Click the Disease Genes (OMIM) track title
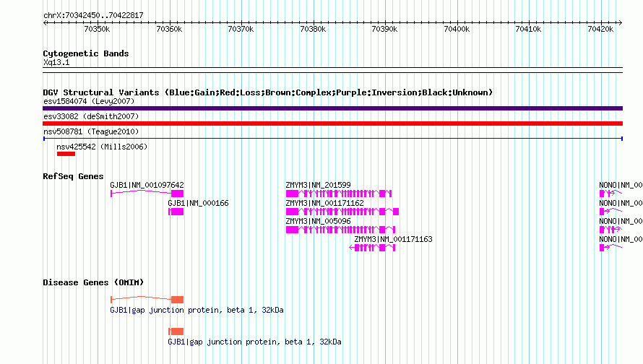The image size is (643, 364). [93, 282]
